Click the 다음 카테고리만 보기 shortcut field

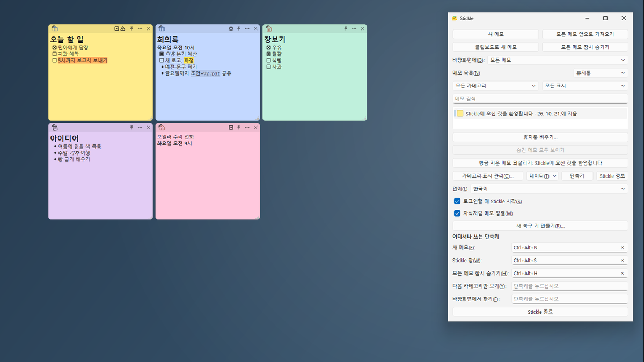(x=570, y=286)
